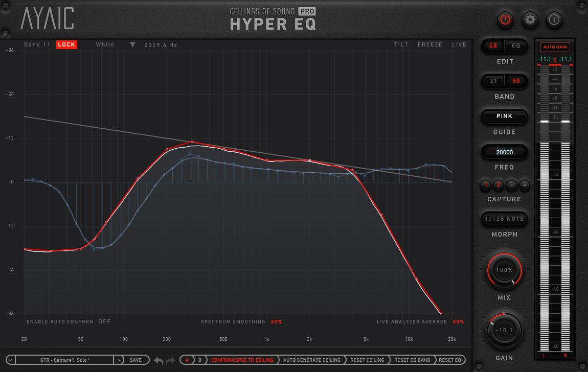Click the red power bypass icon
The height and width of the screenshot is (372, 588).
[x=505, y=20]
